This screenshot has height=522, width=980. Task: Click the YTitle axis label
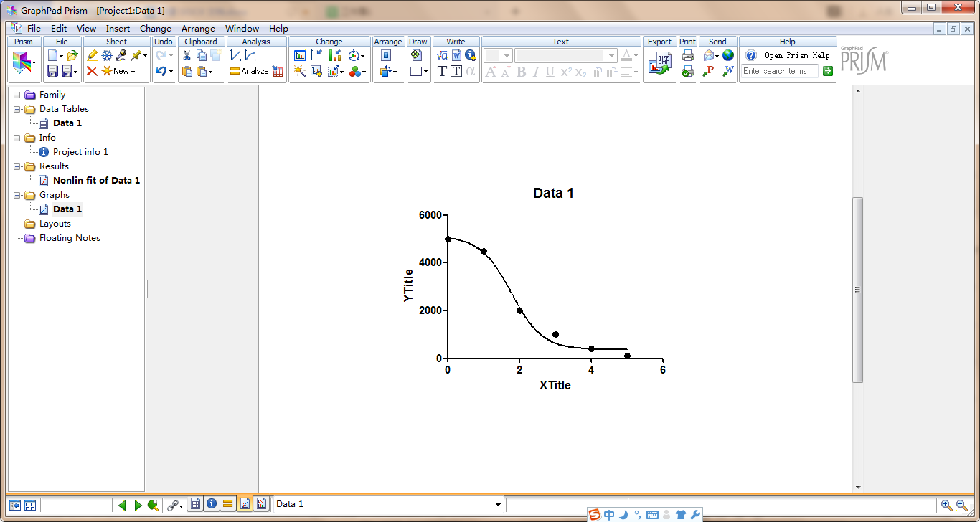click(409, 285)
